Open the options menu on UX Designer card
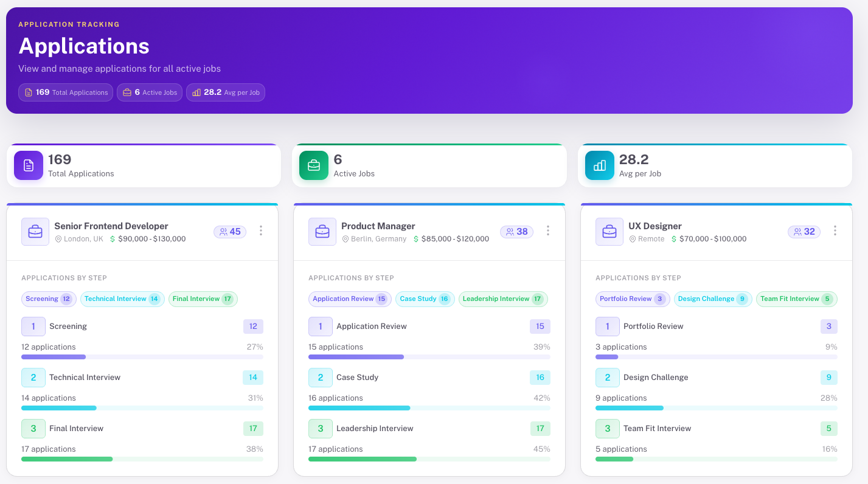 point(835,231)
